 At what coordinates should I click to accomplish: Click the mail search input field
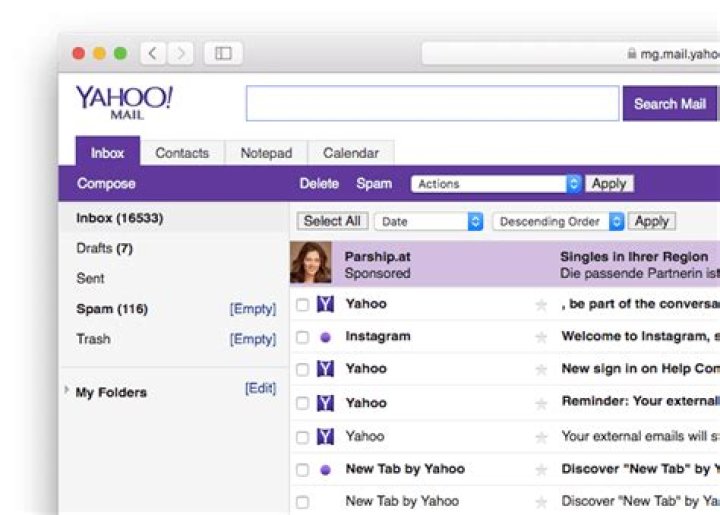coord(432,104)
